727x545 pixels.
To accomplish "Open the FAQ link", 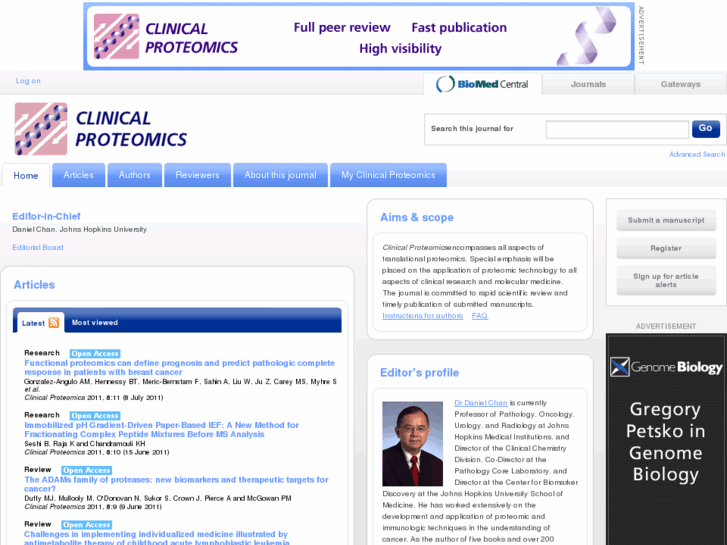I will [x=479, y=316].
